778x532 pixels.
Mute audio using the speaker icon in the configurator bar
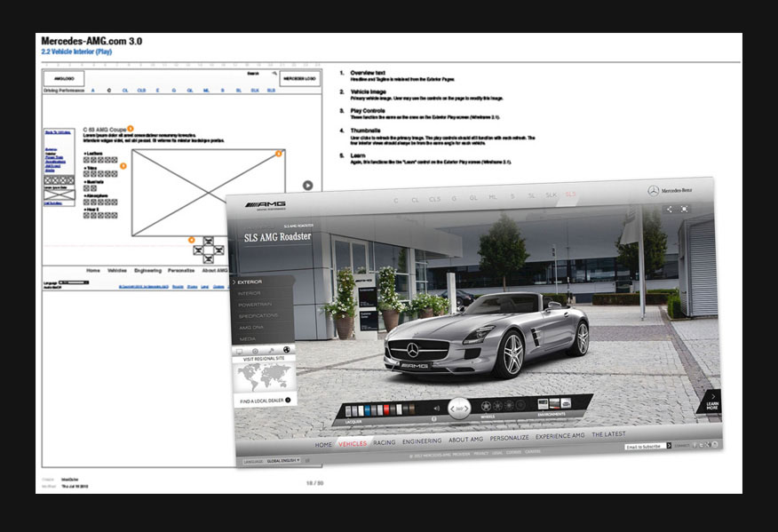point(437,409)
